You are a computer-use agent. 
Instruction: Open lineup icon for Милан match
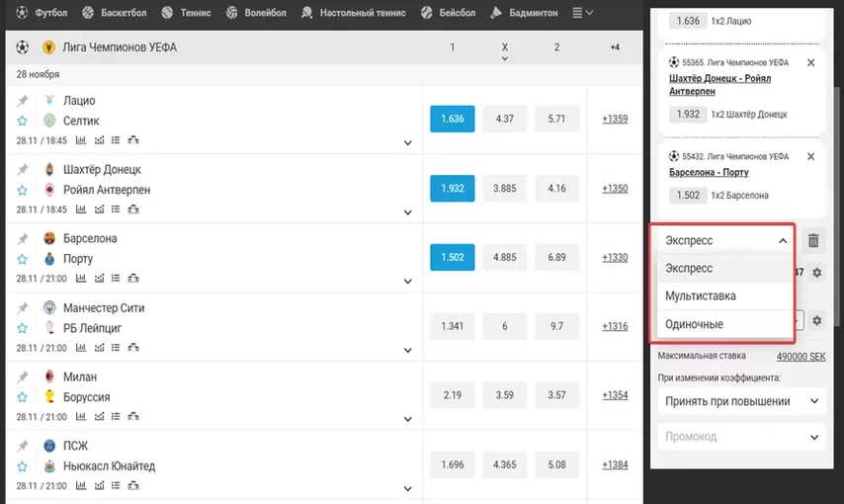pyautogui.click(x=133, y=416)
